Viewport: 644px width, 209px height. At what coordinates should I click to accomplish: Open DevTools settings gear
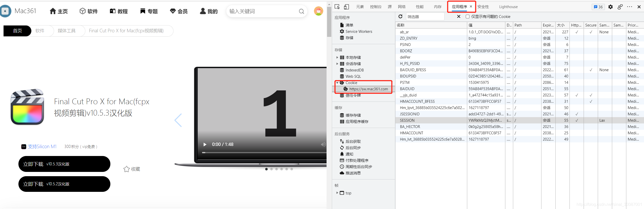tap(610, 7)
